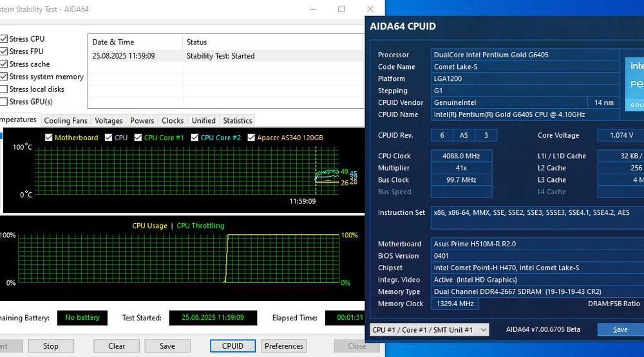Click the 'CPU Usage' graph legend label

click(149, 226)
